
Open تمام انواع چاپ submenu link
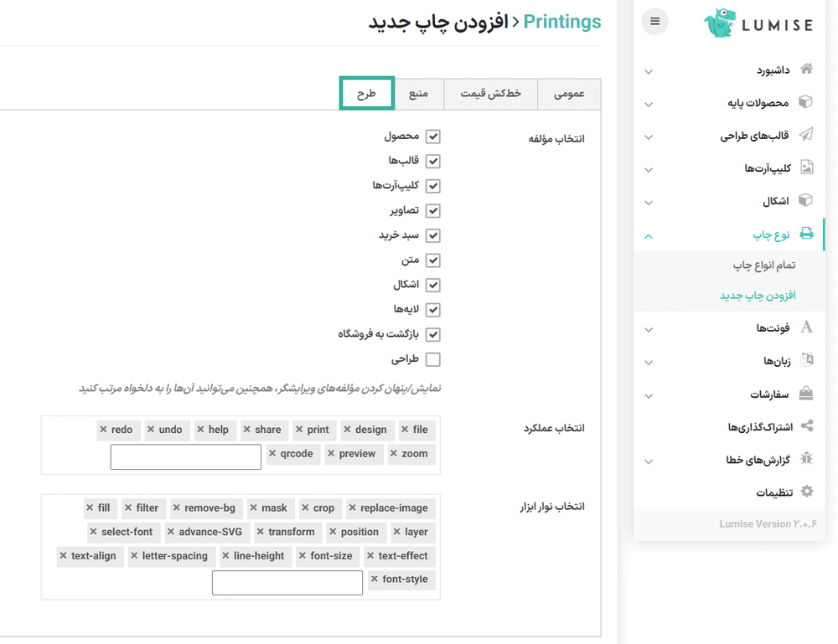(764, 265)
